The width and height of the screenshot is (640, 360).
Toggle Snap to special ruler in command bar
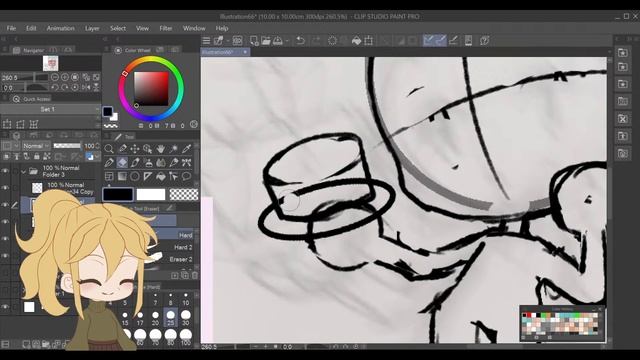(441, 40)
